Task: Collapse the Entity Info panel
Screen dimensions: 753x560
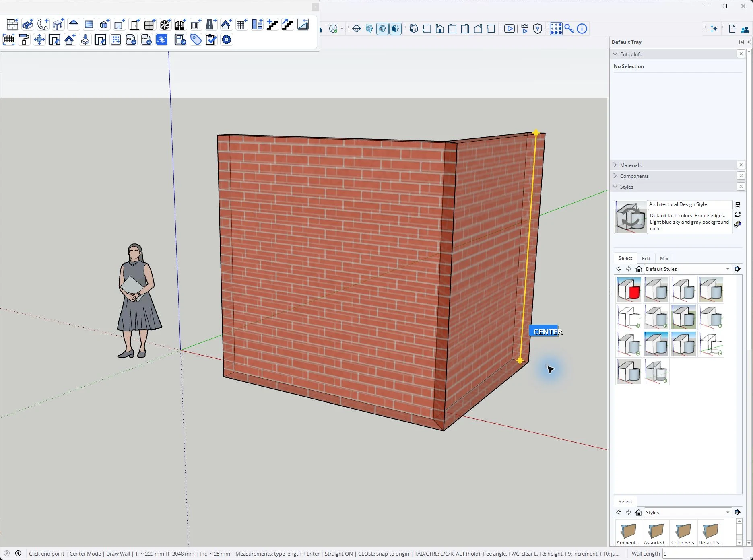Action: point(615,54)
